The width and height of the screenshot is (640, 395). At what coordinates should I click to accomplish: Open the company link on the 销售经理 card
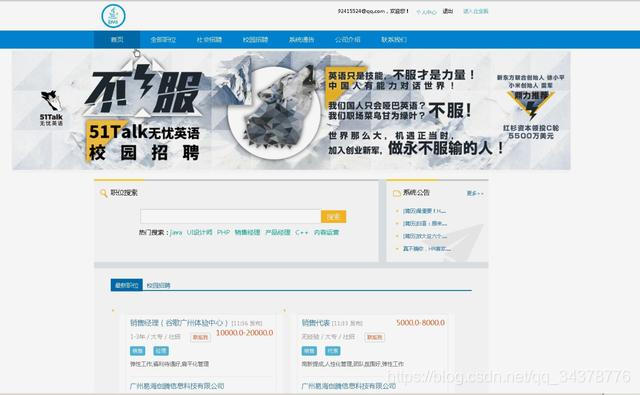click(177, 386)
